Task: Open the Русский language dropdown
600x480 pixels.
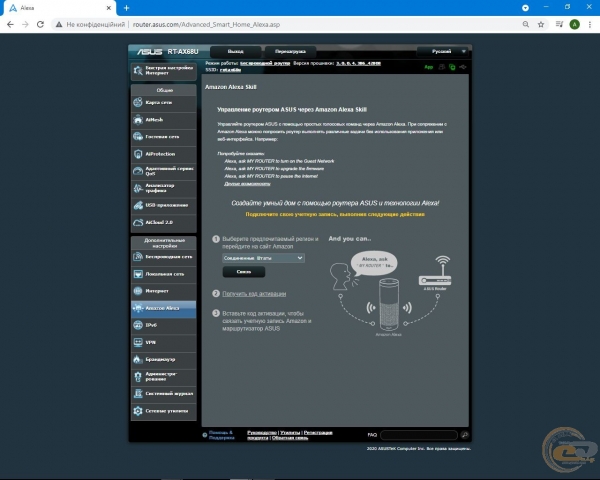Action: [x=444, y=51]
